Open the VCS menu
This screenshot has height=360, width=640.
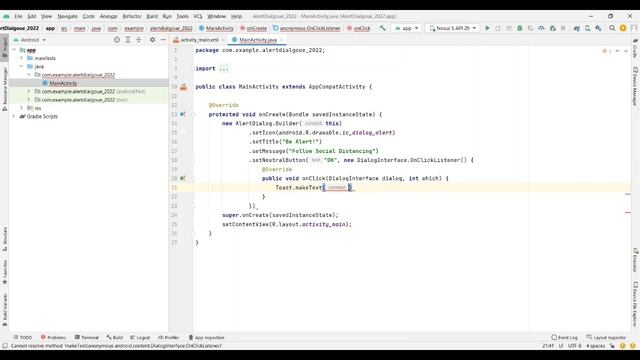[198, 16]
